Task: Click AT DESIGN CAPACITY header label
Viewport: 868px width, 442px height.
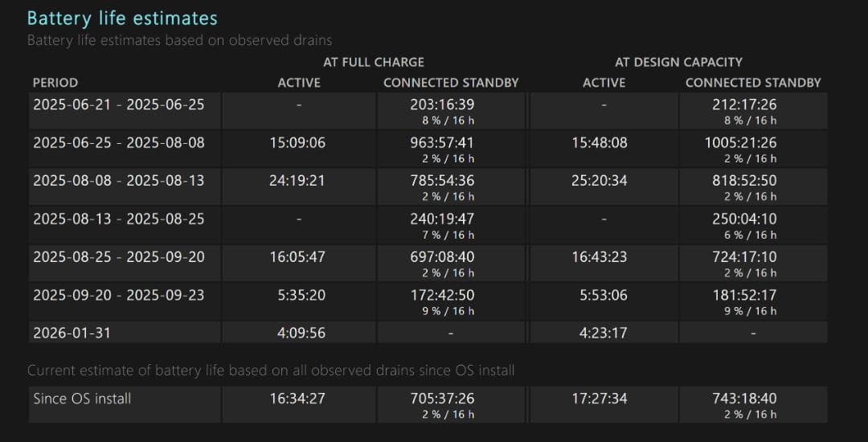Action: [x=678, y=62]
